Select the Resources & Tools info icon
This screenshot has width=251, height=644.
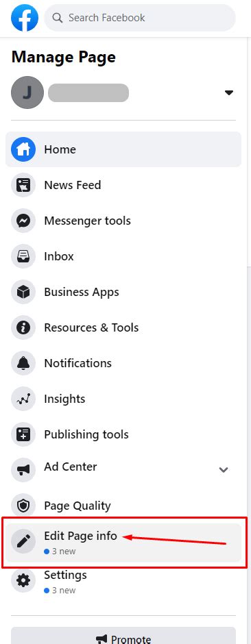point(23,327)
